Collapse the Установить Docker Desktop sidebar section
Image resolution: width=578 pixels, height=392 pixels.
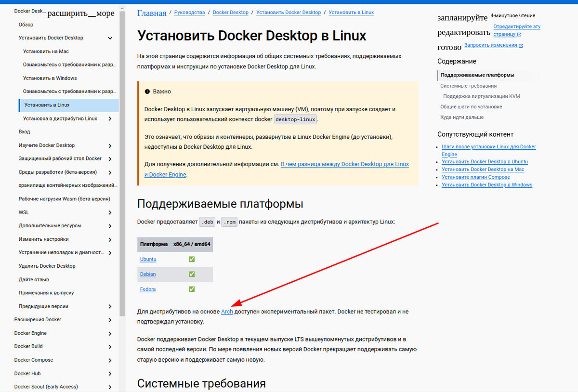[x=110, y=38]
